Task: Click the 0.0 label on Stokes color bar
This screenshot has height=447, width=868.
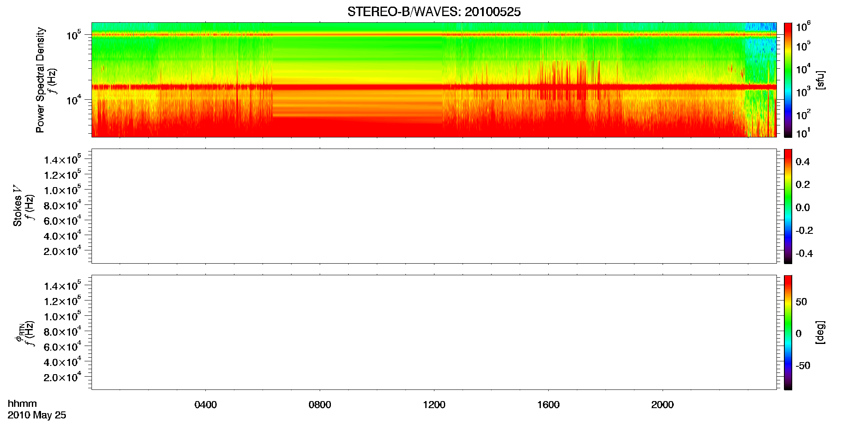Action: click(x=803, y=208)
